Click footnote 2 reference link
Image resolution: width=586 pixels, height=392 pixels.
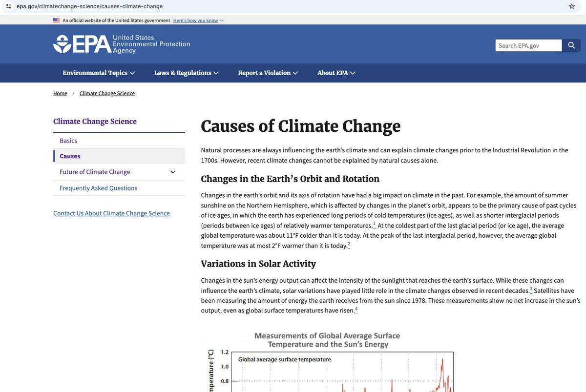(x=349, y=244)
